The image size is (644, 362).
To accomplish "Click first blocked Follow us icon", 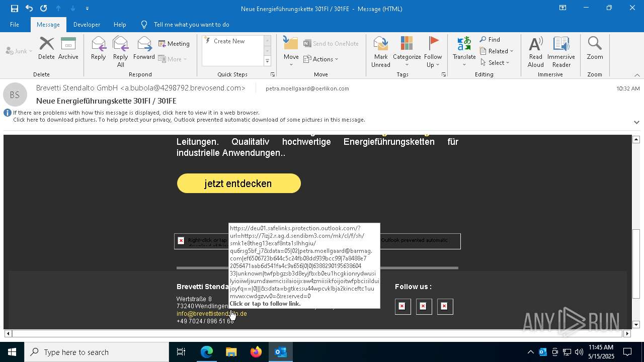I will (403, 306).
